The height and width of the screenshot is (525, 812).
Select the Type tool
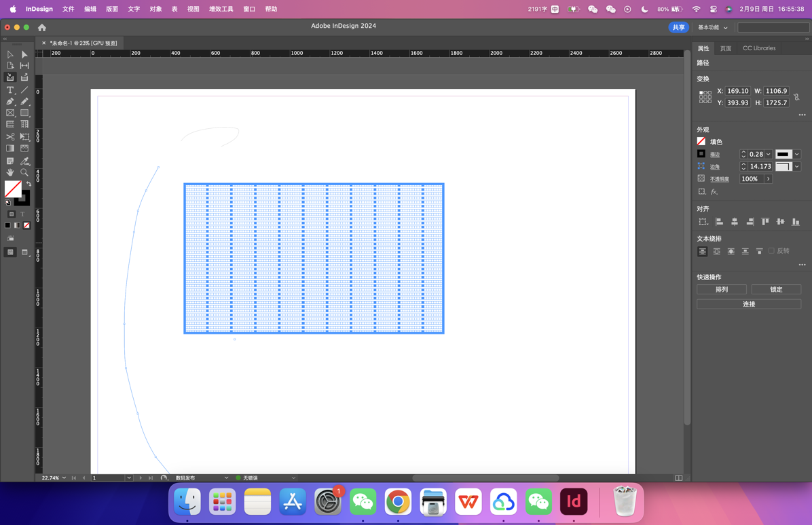(10, 90)
